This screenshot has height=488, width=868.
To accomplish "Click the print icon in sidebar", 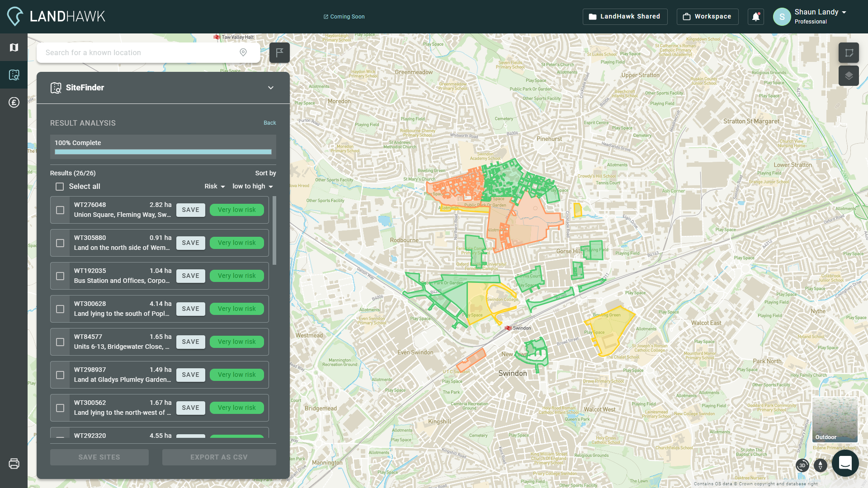I will (14, 464).
